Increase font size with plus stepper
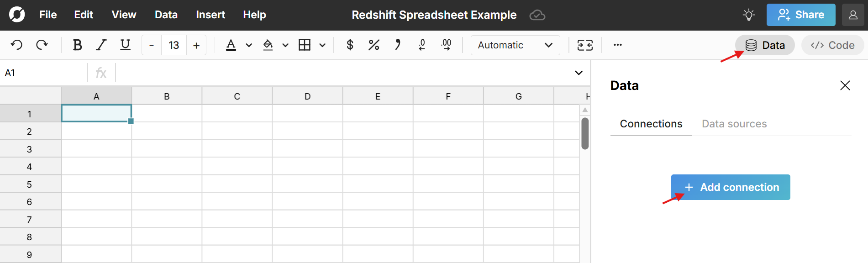 (196, 45)
